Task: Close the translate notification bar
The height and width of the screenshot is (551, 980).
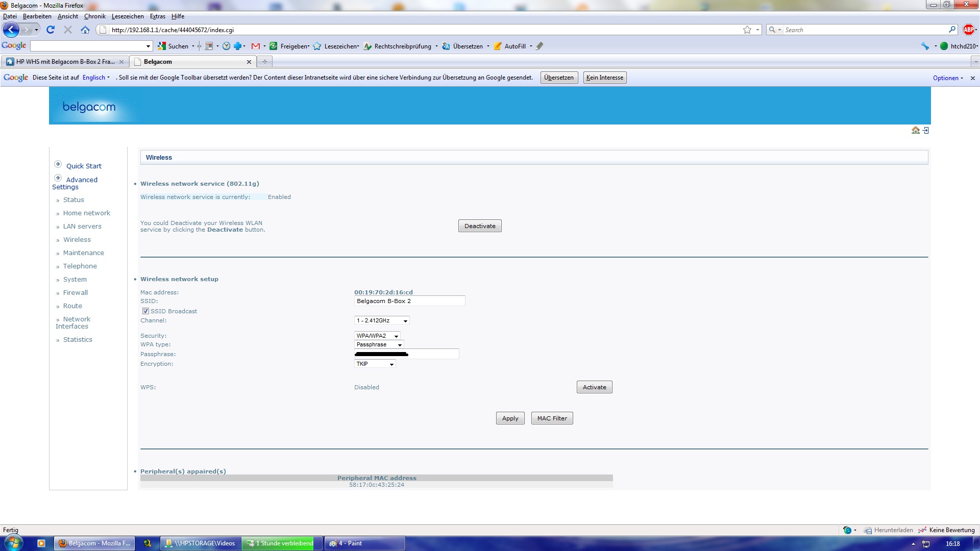Action: 973,78
